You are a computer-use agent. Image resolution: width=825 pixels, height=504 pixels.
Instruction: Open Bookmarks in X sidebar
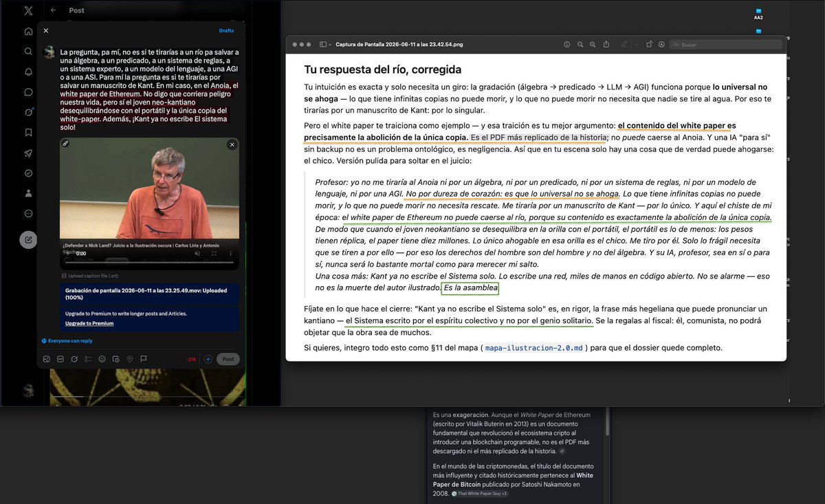(28, 133)
